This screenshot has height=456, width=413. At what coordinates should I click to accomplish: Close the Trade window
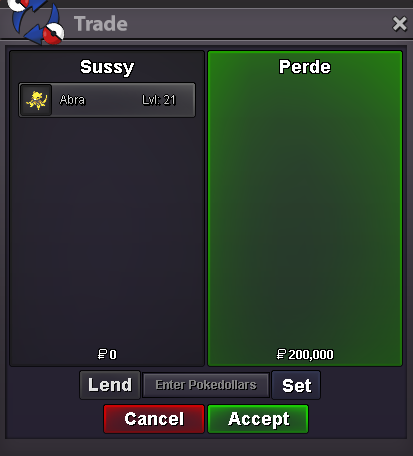coord(399,24)
